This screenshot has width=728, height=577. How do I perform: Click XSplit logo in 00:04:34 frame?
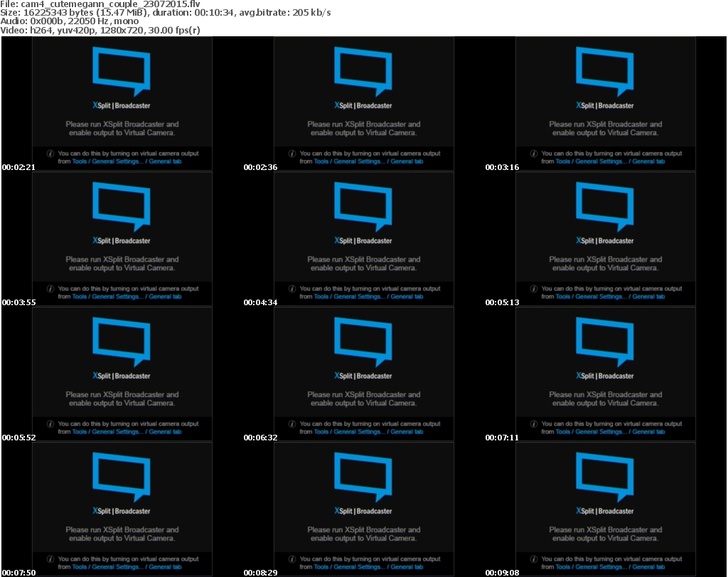[363, 207]
